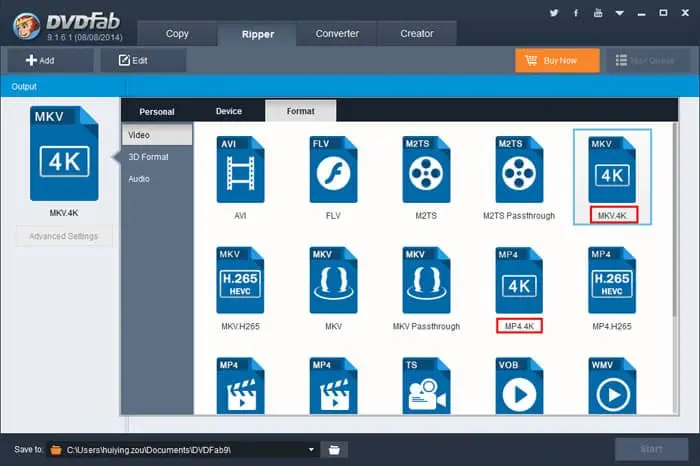This screenshot has width=700, height=466.
Task: Open the Device profile tab
Action: coord(228,111)
